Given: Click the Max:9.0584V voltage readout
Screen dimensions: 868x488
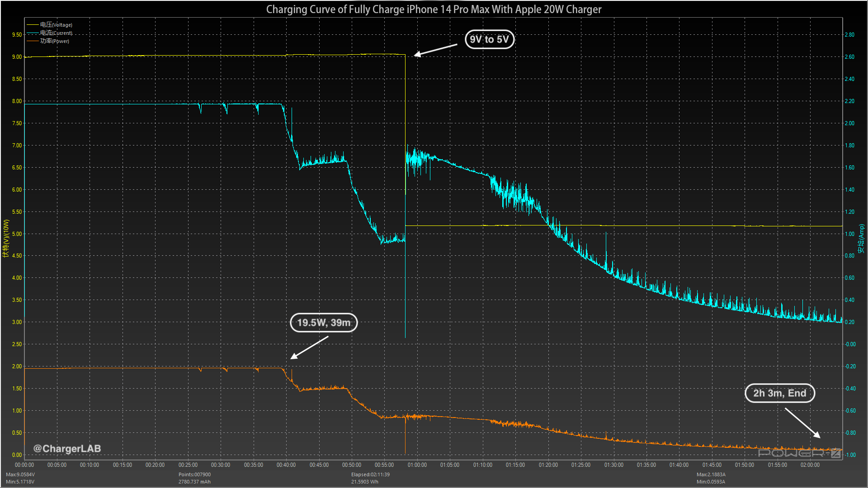Looking at the screenshot, I should [20, 474].
